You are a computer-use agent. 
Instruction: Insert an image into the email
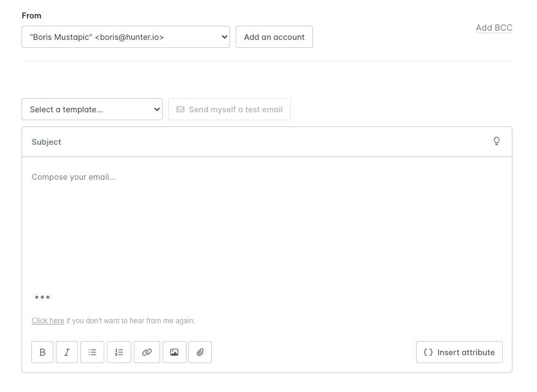(174, 352)
